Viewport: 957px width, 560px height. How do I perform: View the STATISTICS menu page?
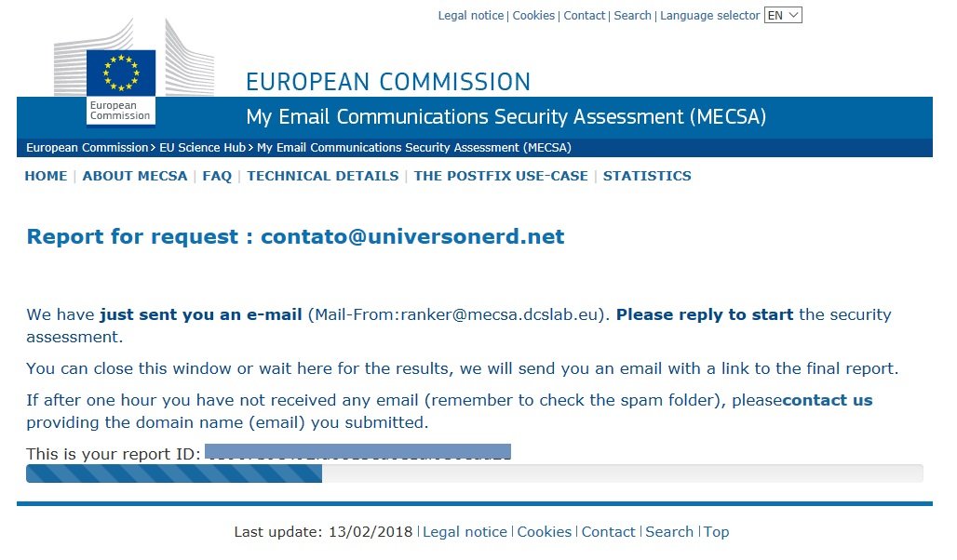pos(647,176)
